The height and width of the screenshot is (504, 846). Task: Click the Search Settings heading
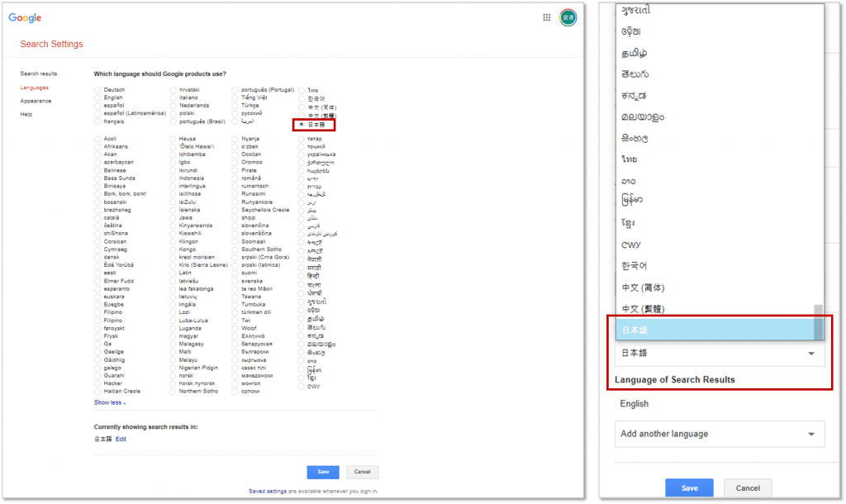click(x=51, y=44)
